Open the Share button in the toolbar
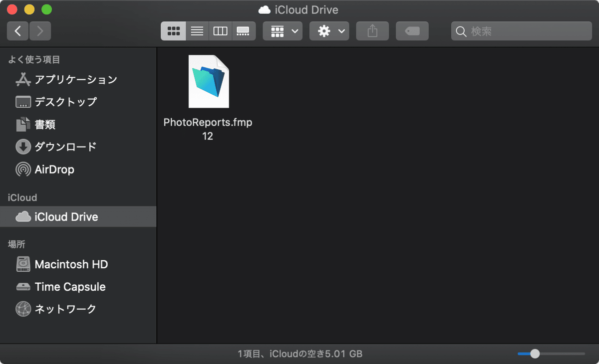Screen dimensions: 599x364 372,31
